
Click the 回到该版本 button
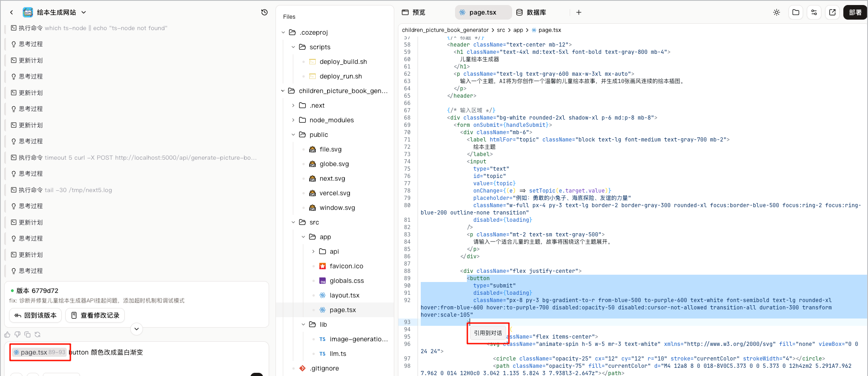(x=36, y=315)
